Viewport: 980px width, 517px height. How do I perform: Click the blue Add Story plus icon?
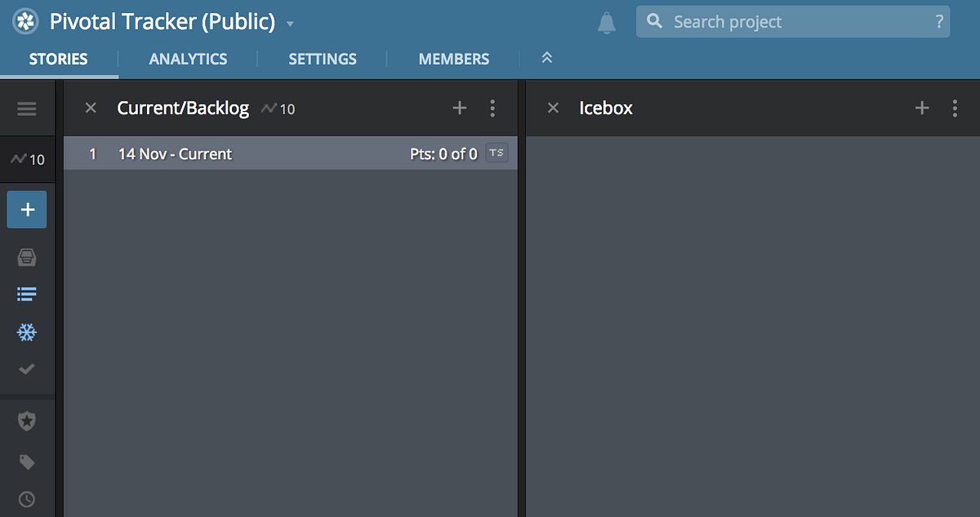click(x=27, y=209)
